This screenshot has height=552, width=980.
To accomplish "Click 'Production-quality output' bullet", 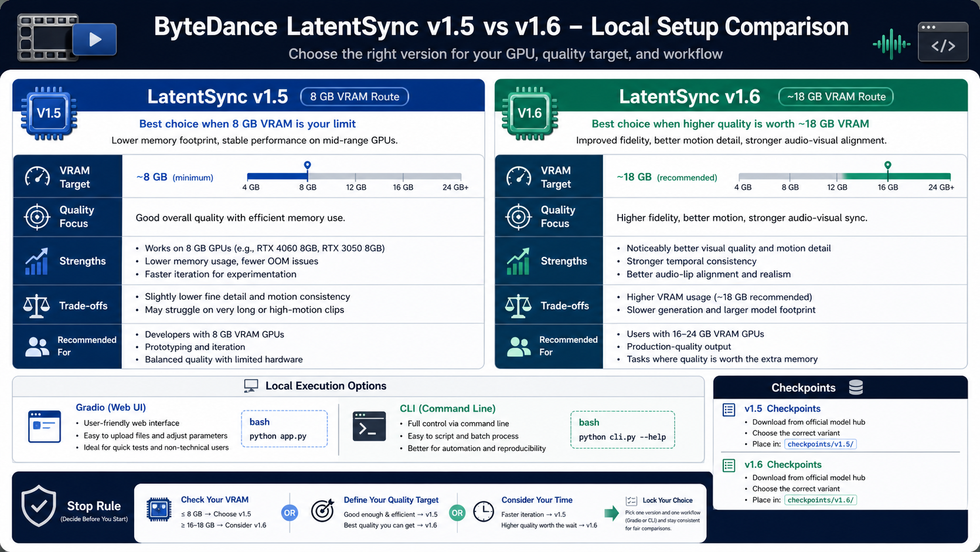I will click(679, 346).
